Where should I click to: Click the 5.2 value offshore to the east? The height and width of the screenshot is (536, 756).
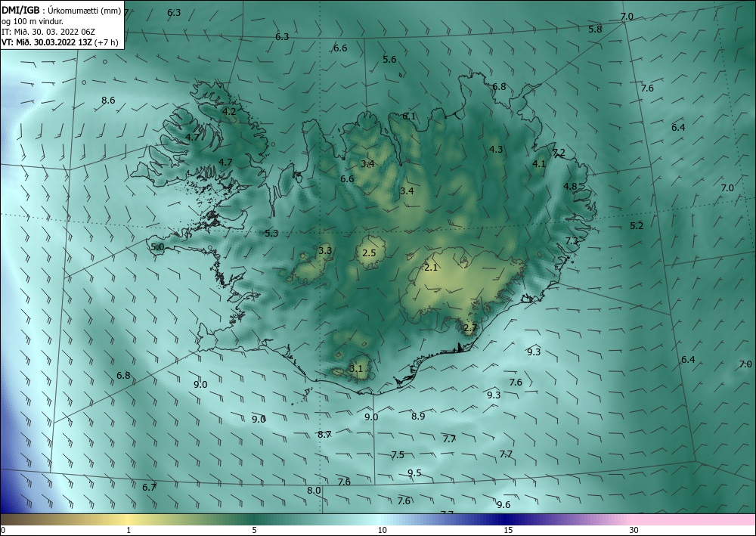[x=637, y=225]
